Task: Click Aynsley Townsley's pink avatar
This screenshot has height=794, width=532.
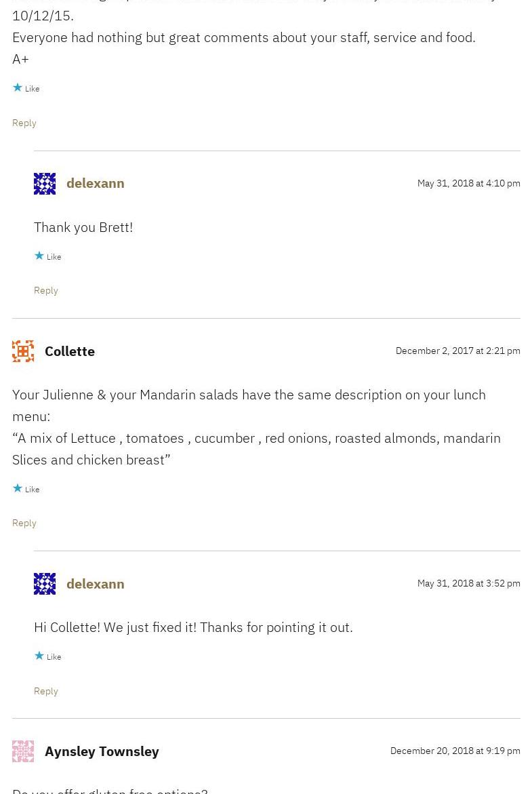Action: click(x=23, y=751)
